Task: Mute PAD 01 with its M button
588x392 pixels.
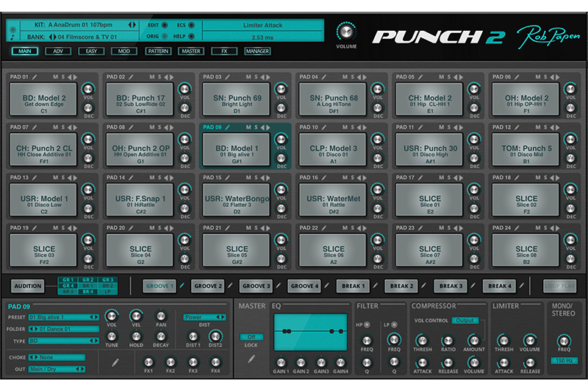Action: 56,77
